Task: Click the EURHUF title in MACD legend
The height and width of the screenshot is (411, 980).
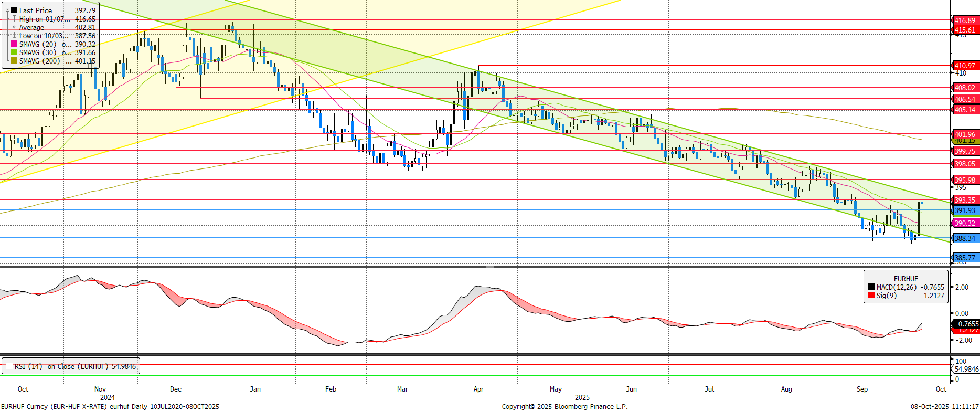Action: 906,279
